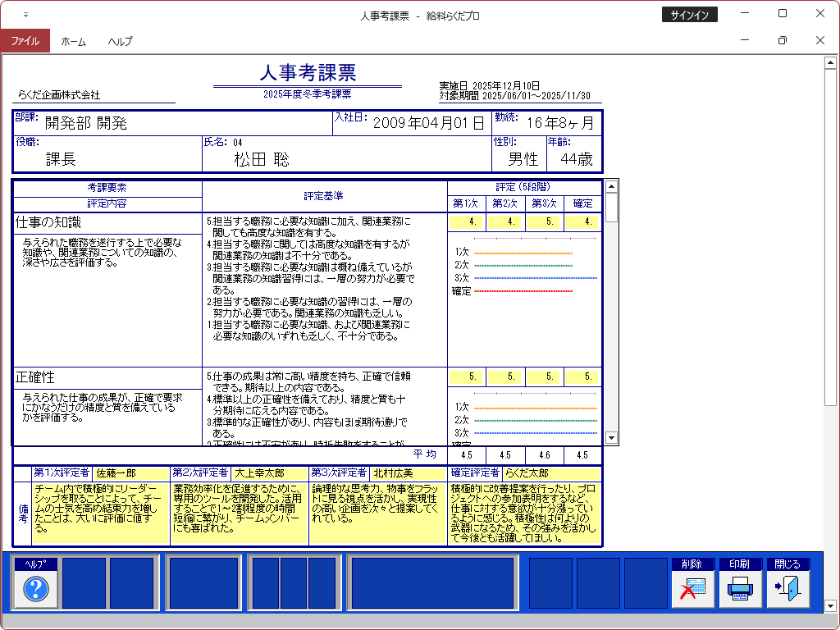Switch to the ホーム tab
This screenshot has height=630, width=840.
[73, 41]
